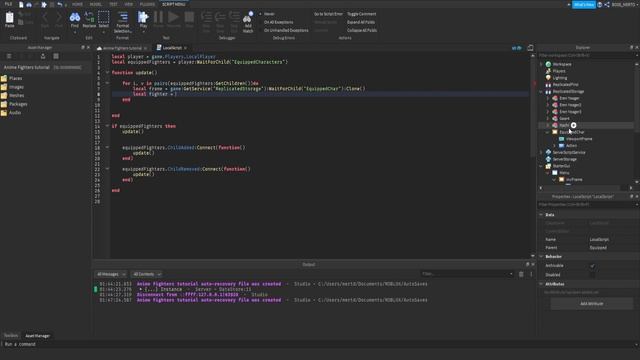Click the Output filter text field
Screen dimensions: 640x360
click(x=467, y=274)
